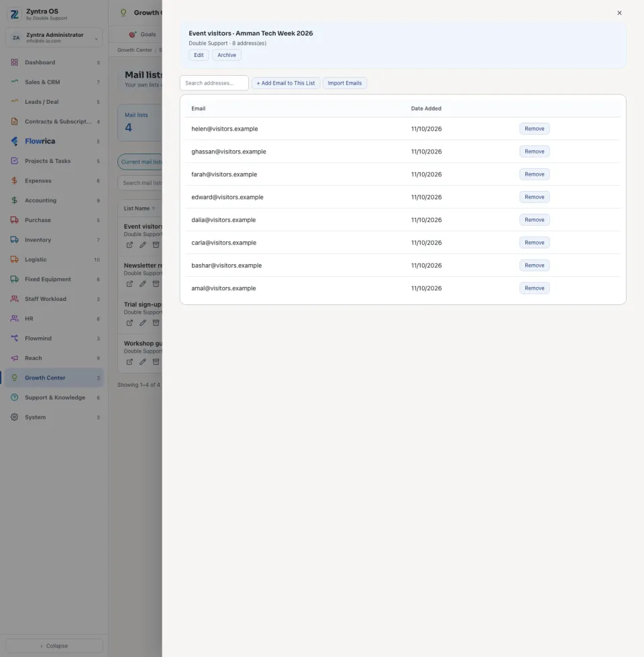The image size is (644, 657).
Task: Archive the Workshop list box icon
Action: coord(156,361)
